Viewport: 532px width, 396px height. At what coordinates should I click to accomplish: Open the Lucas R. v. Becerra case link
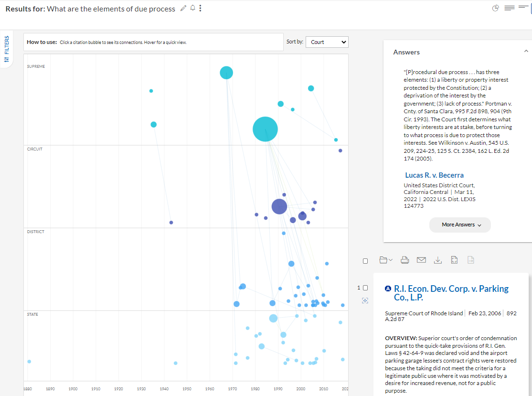pos(434,175)
